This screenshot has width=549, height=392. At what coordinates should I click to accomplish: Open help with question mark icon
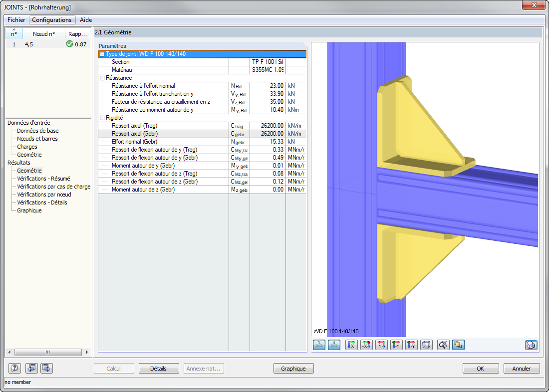tap(14, 368)
